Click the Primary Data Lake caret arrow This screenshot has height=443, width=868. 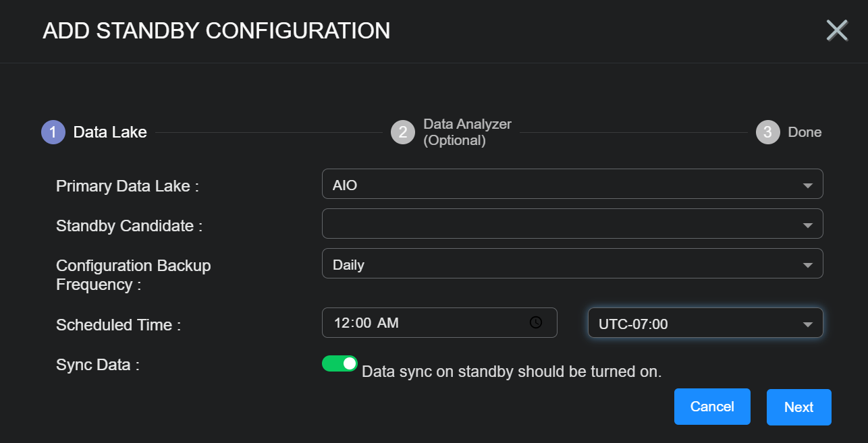pos(807,185)
